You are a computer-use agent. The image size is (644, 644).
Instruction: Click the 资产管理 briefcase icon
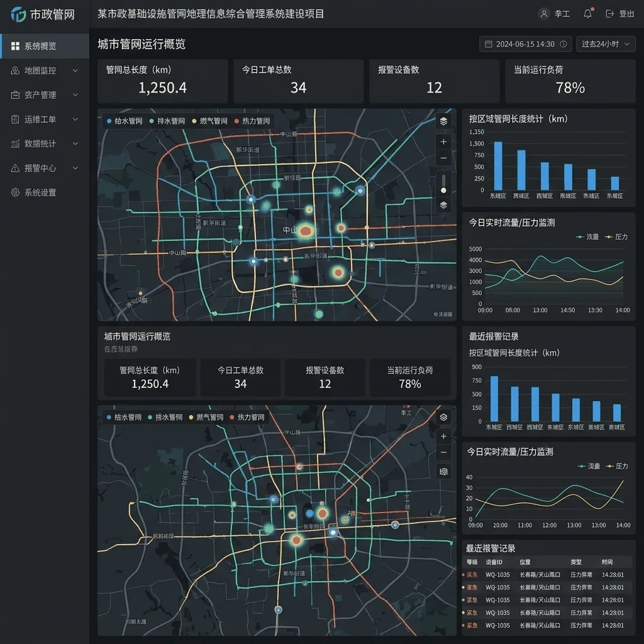point(15,95)
